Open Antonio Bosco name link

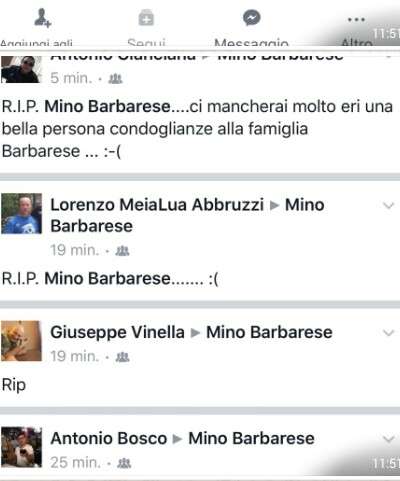coord(109,438)
